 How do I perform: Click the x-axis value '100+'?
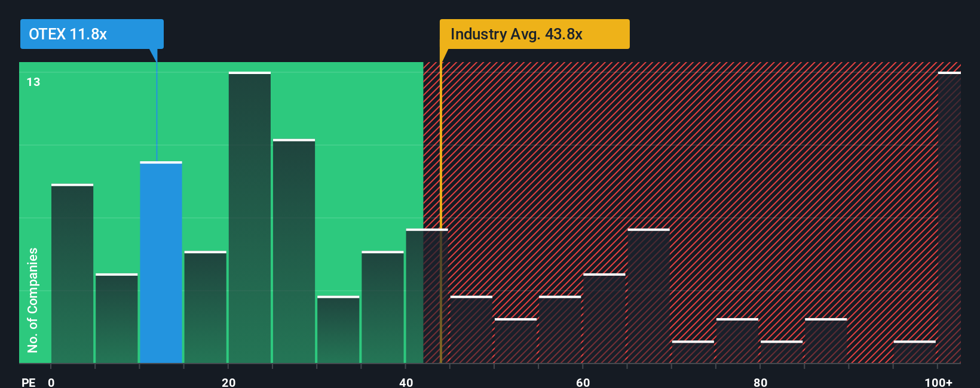click(x=938, y=382)
